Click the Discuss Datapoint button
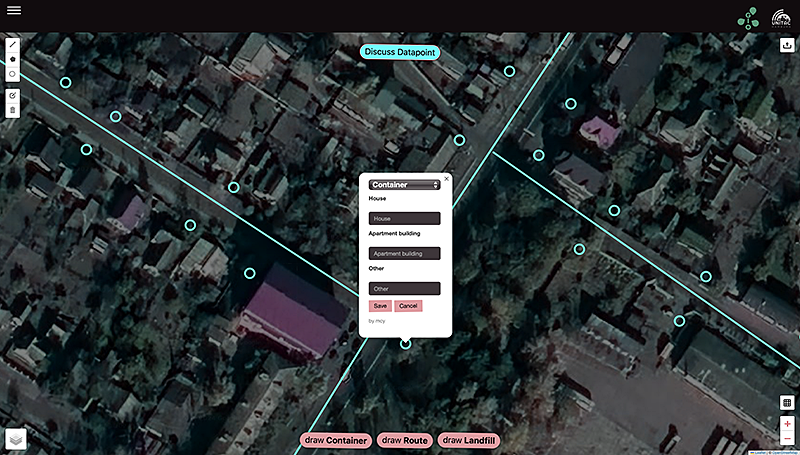Viewport: 800px width, 455px height. 400,52
